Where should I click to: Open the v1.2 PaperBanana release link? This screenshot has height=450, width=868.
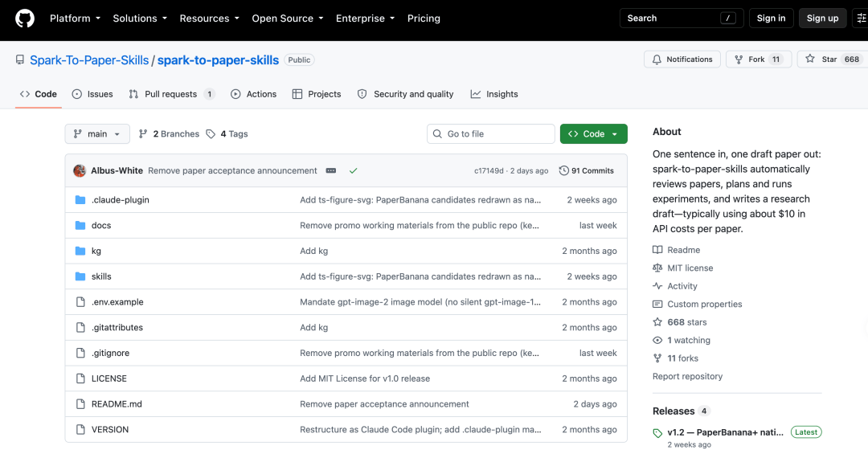(725, 432)
